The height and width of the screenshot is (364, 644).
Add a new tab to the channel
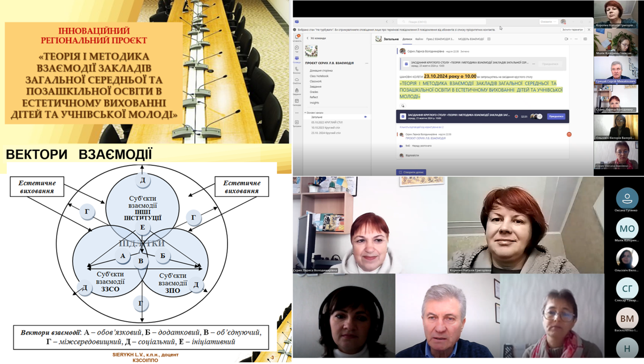[489, 39]
